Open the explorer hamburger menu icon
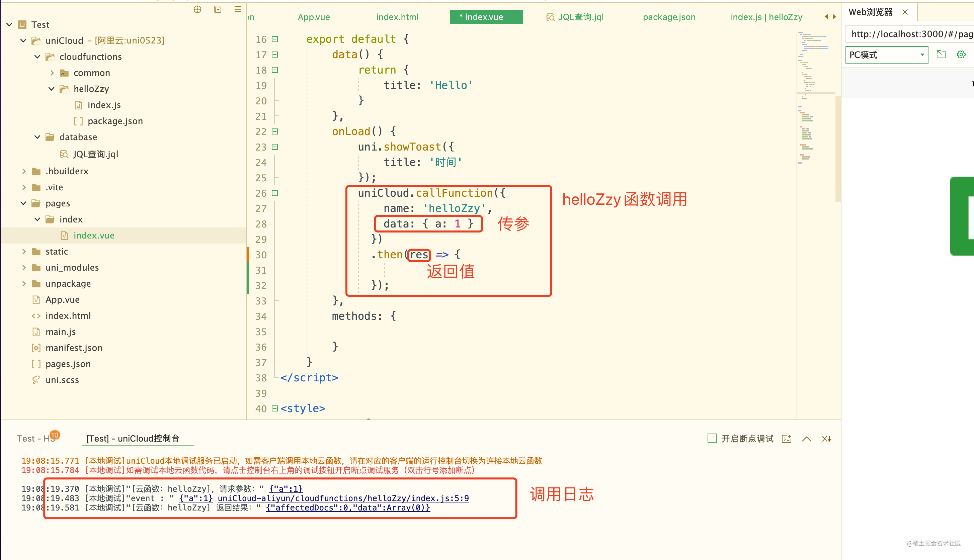The image size is (974, 560). (237, 10)
